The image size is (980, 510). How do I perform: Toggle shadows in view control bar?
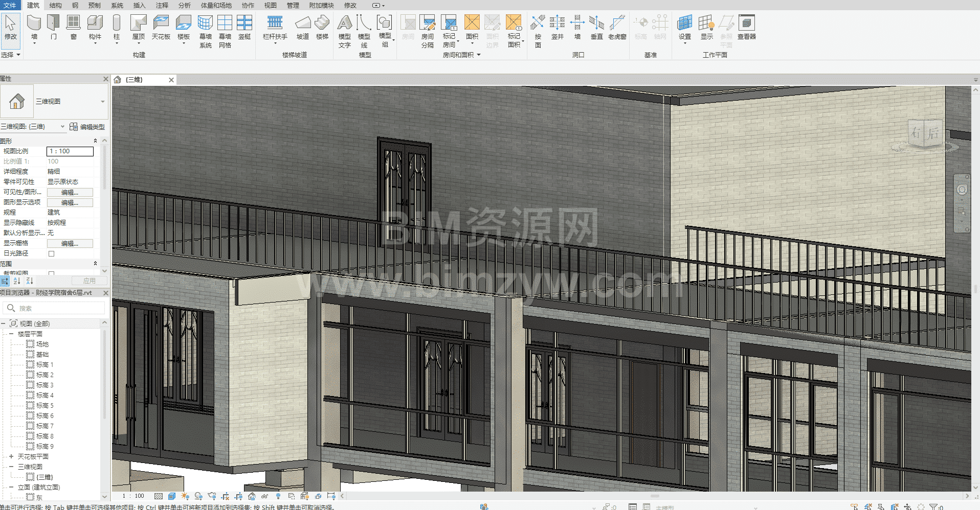pos(198,496)
